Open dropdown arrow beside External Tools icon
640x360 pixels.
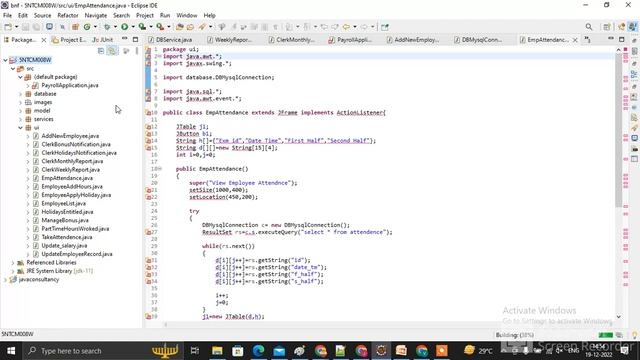(169, 27)
